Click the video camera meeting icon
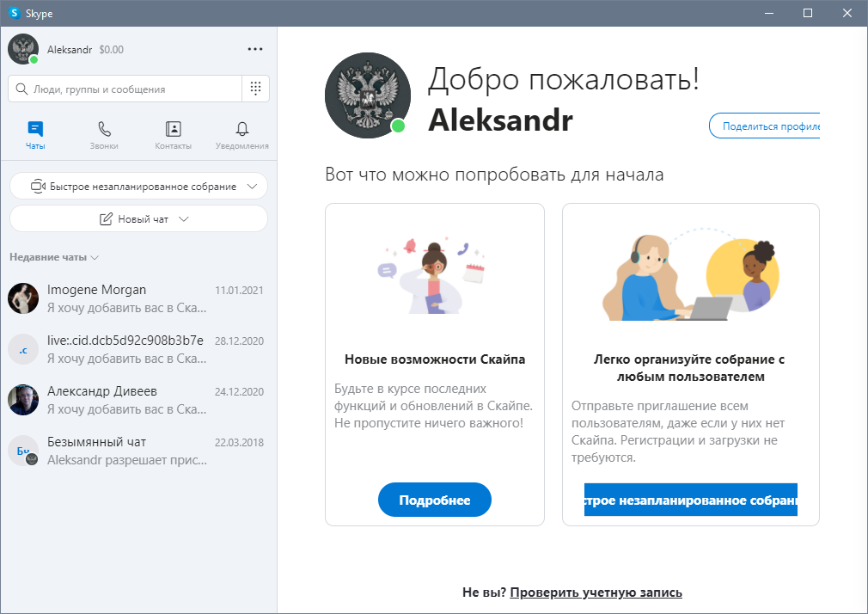868x614 pixels. [x=38, y=187]
